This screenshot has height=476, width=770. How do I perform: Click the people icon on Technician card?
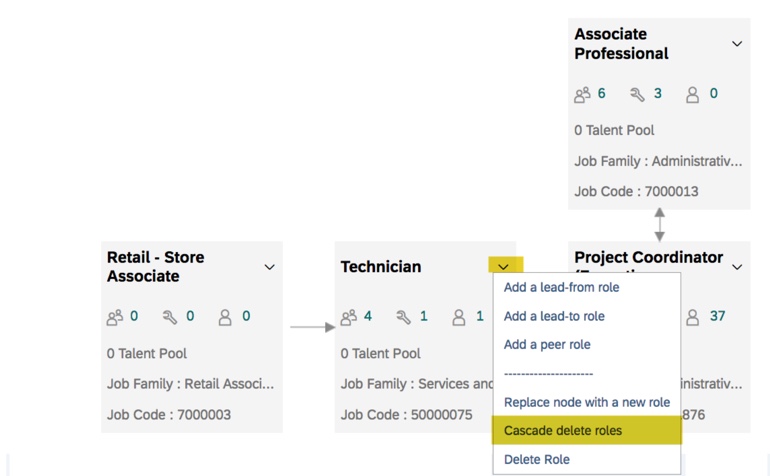coord(348,317)
